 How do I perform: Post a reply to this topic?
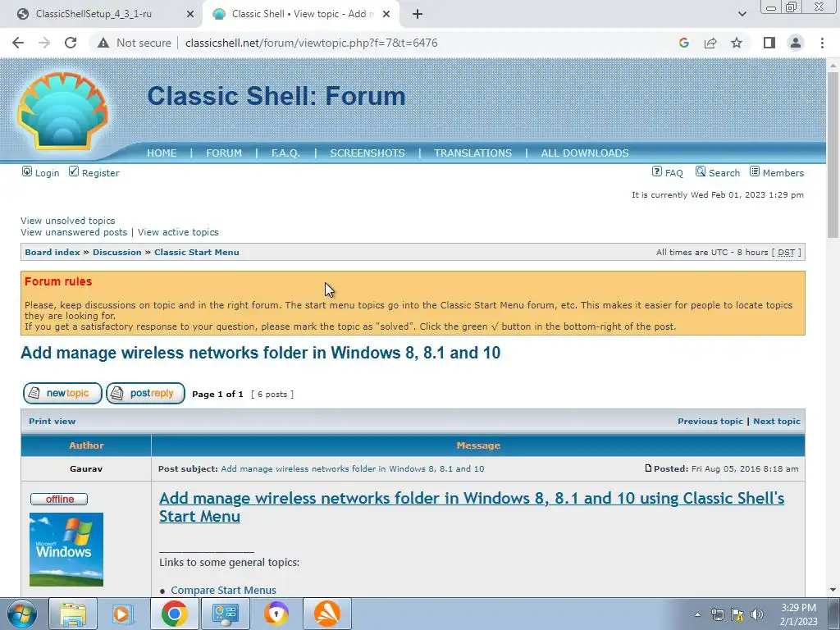click(146, 393)
